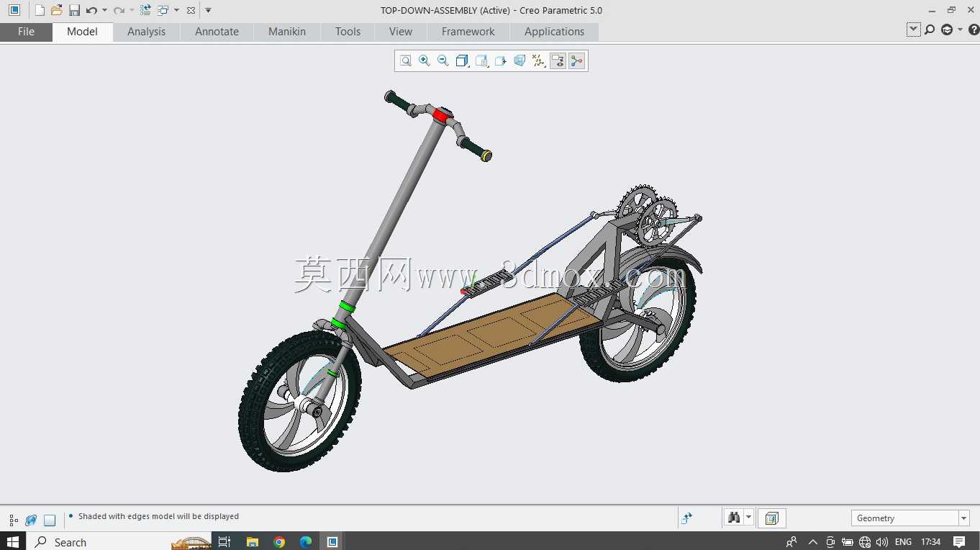Open a file with the folder icon
Screen dimensions: 980x550
57,10
